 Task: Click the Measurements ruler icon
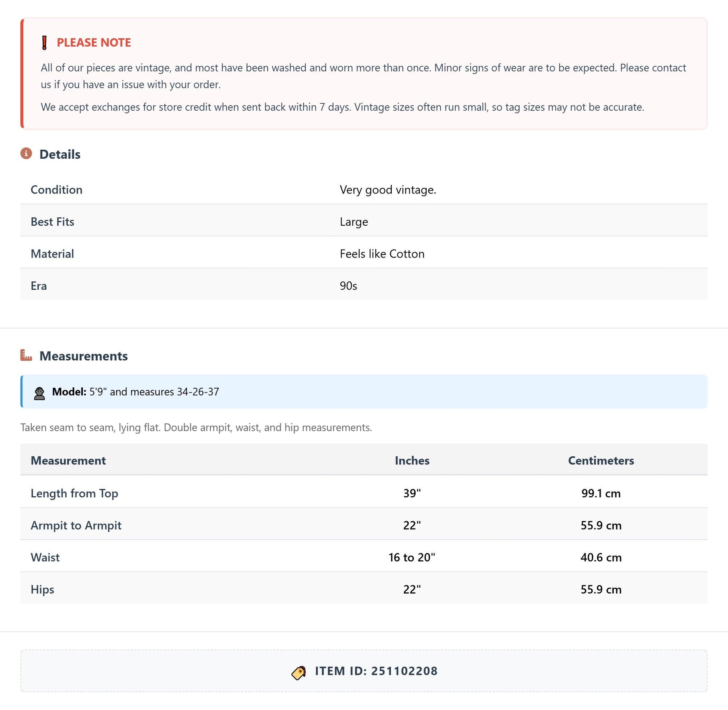pyautogui.click(x=26, y=355)
